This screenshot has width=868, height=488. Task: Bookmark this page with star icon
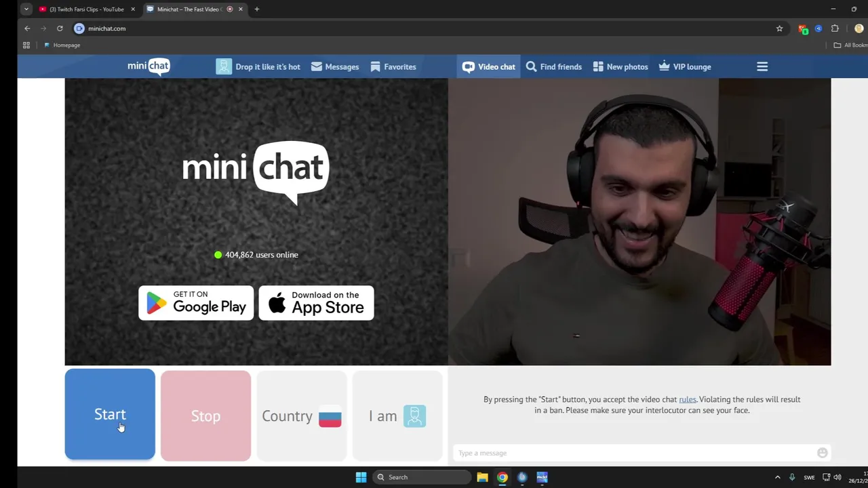click(x=779, y=28)
